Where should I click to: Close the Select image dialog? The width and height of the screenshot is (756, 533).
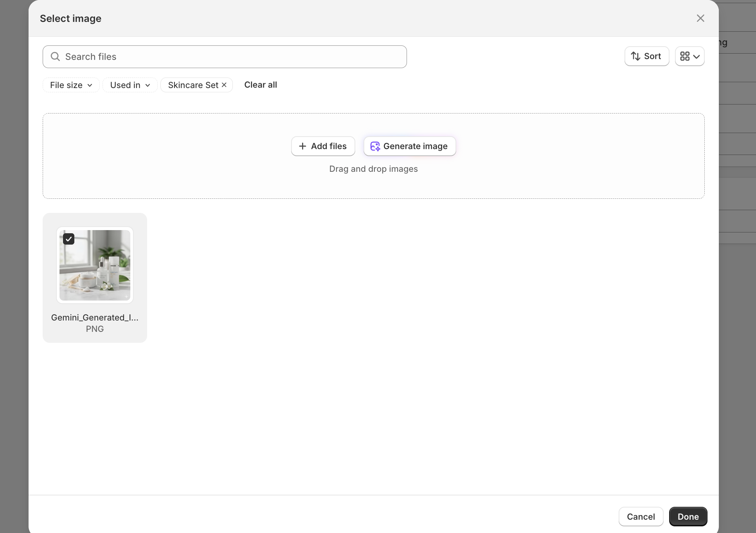(700, 18)
